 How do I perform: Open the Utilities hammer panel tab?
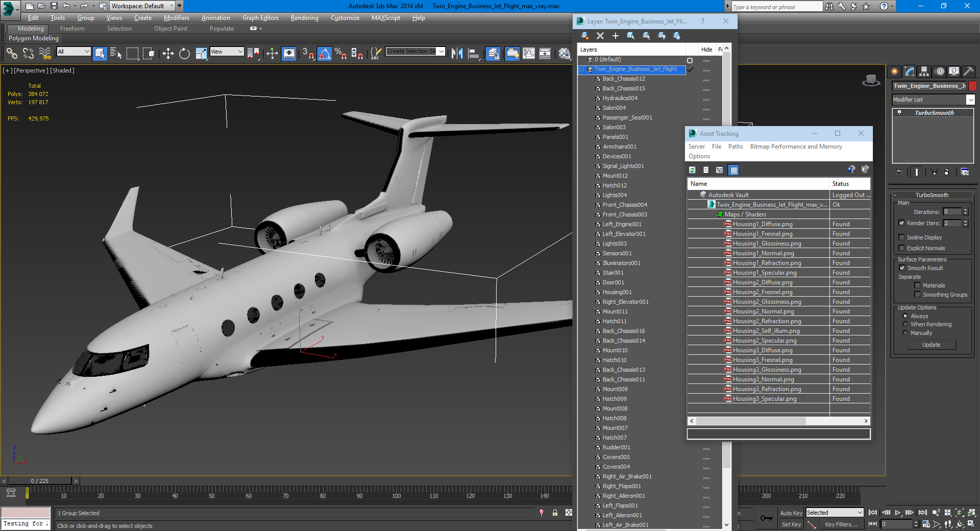(x=969, y=71)
